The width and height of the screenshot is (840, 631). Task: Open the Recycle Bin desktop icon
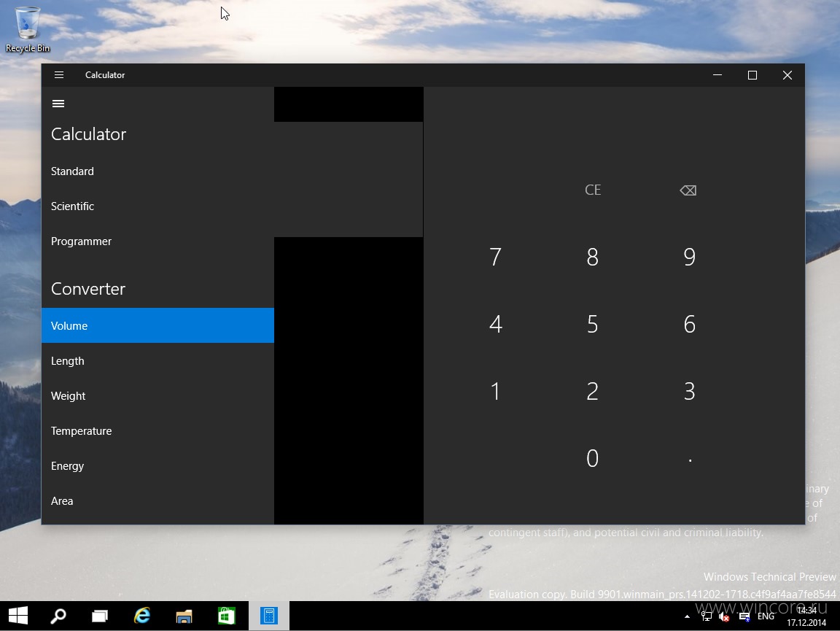tap(27, 29)
